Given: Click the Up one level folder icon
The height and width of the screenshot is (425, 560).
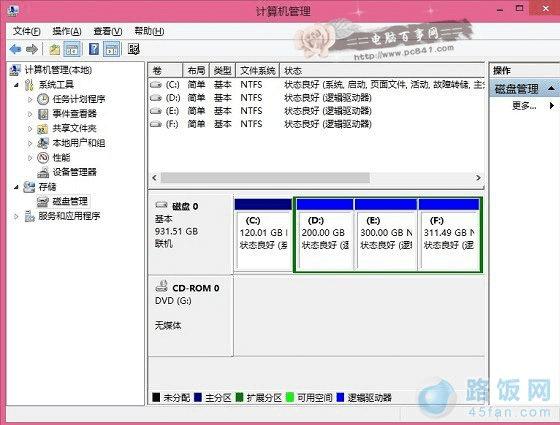Looking at the screenshot, I should tap(55, 49).
